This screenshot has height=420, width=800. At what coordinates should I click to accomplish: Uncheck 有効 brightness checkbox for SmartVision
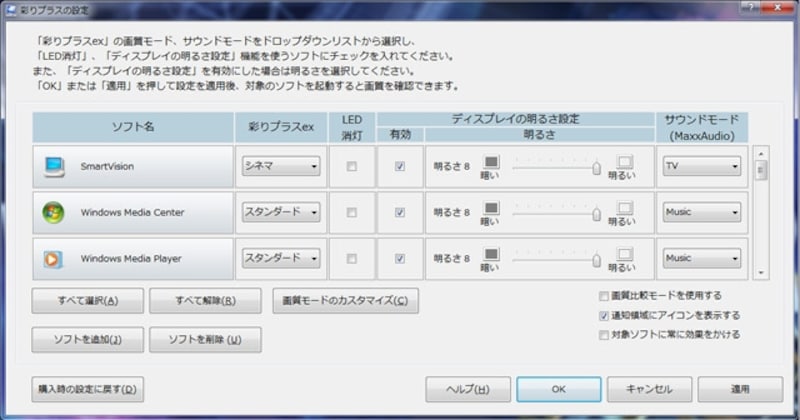400,166
